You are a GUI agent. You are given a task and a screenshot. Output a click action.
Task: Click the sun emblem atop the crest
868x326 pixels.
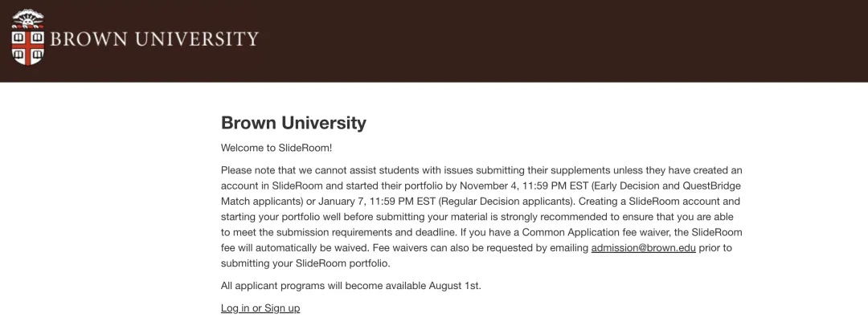click(27, 18)
